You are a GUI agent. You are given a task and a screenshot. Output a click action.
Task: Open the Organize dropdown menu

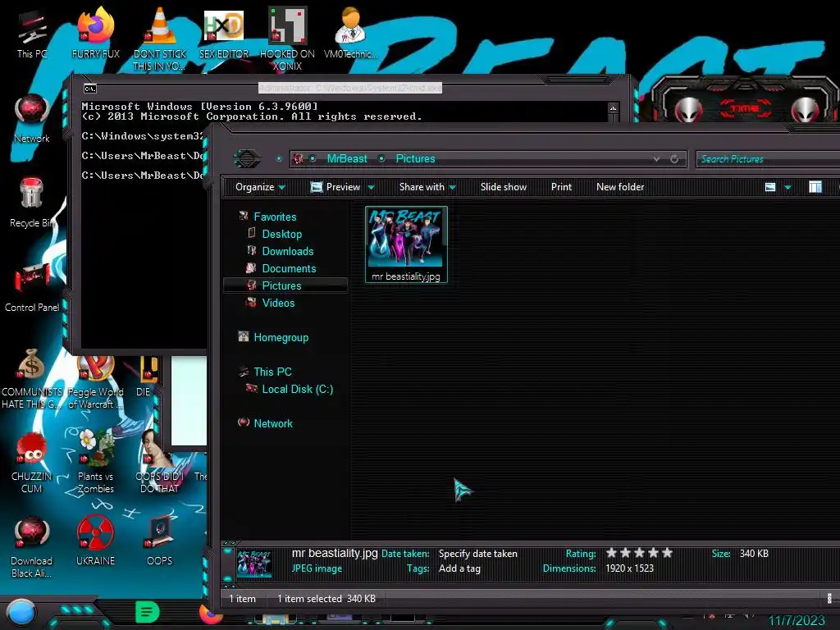click(260, 187)
